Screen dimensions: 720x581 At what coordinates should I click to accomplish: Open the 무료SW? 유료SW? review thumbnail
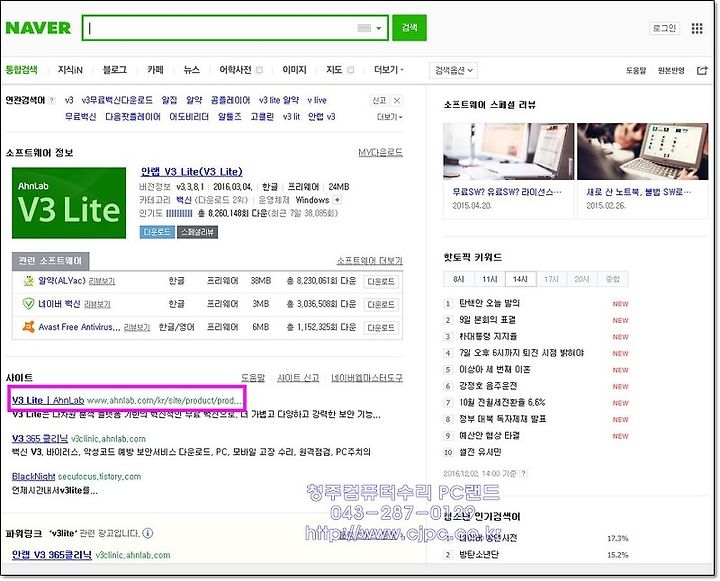(508, 151)
